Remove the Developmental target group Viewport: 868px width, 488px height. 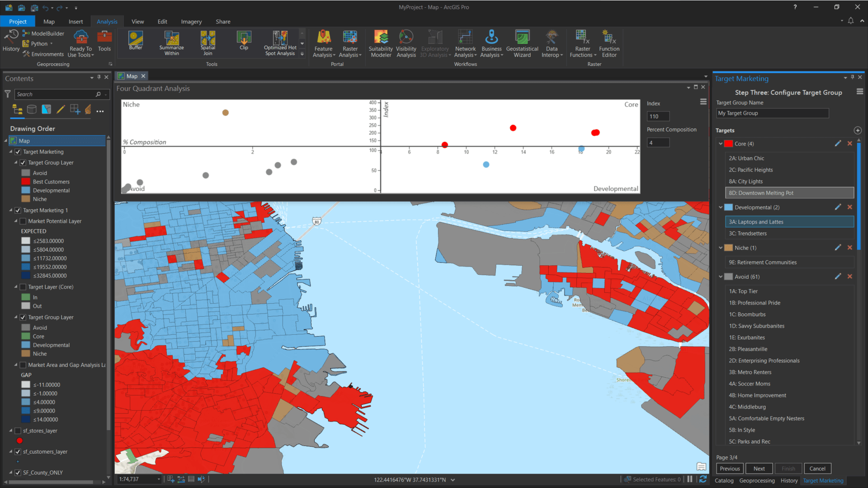click(x=849, y=207)
